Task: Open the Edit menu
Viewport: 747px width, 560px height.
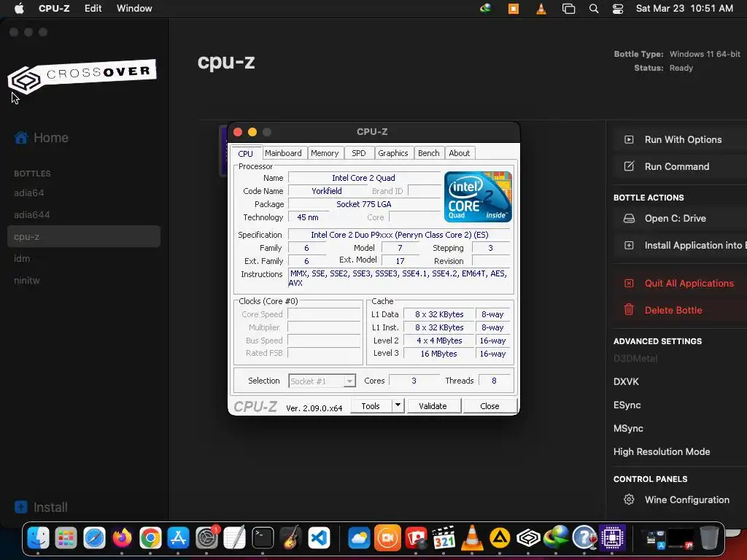Action: [93, 8]
